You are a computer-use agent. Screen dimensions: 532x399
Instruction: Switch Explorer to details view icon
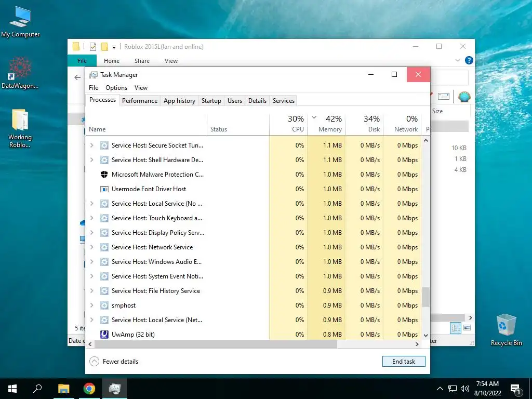pyautogui.click(x=456, y=328)
